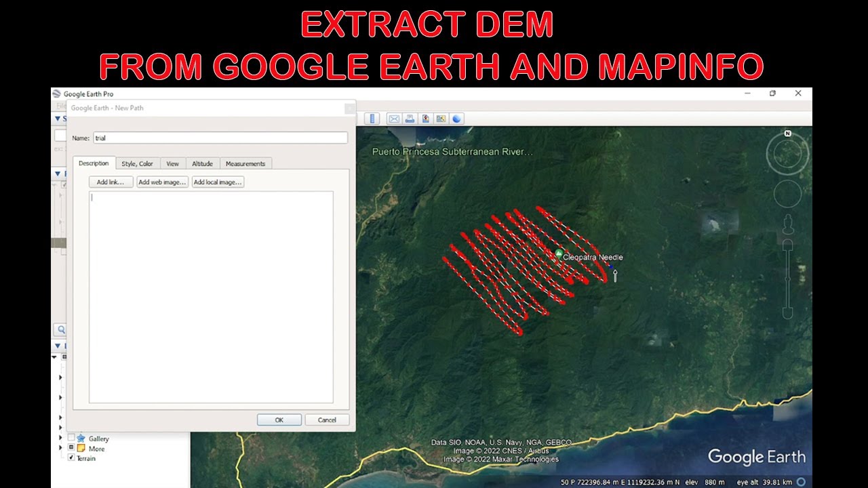Screen dimensions: 868x488
Task: Click the coordinates readout in status bar
Action: pos(620,482)
